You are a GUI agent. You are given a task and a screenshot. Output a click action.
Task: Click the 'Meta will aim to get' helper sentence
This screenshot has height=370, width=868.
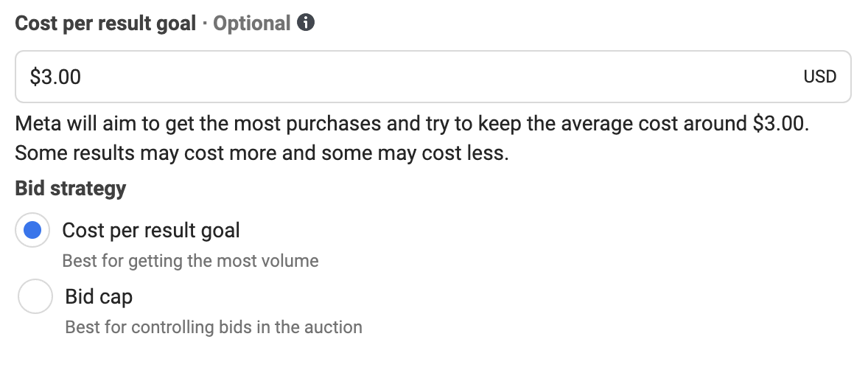[x=413, y=124]
